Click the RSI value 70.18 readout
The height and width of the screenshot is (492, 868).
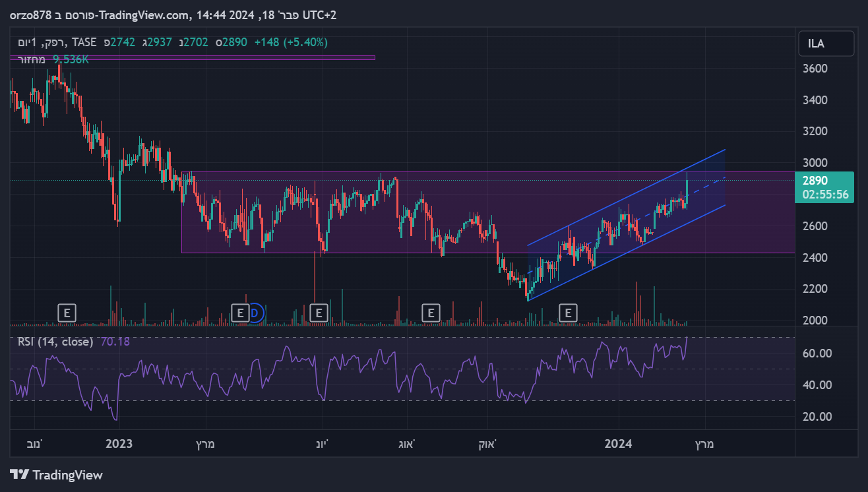(x=114, y=342)
